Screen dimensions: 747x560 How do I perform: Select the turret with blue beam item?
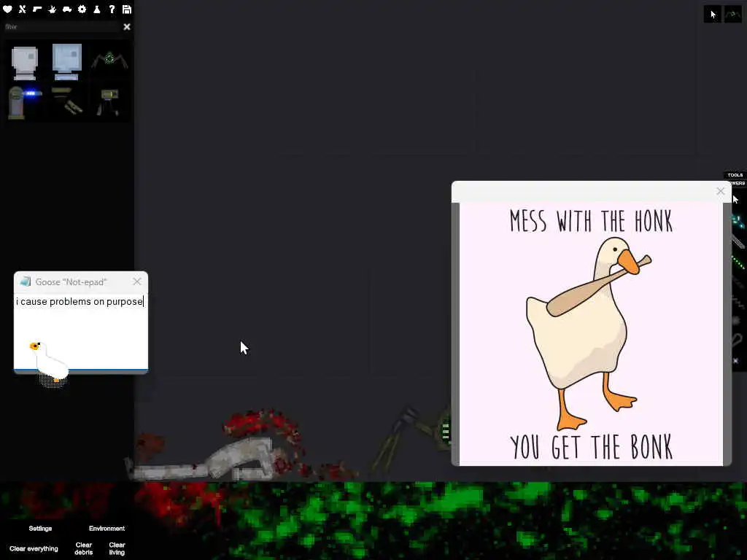tap(24, 101)
